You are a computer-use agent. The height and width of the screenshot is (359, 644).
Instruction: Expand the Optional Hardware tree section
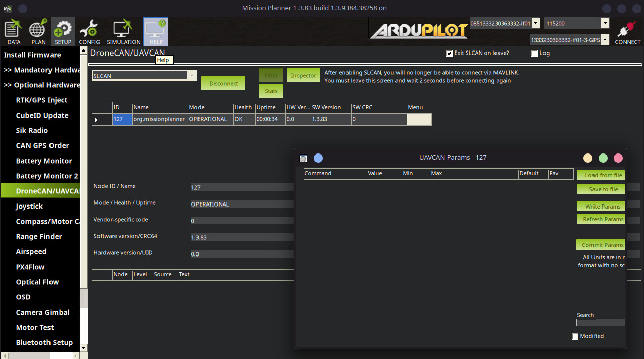(42, 85)
